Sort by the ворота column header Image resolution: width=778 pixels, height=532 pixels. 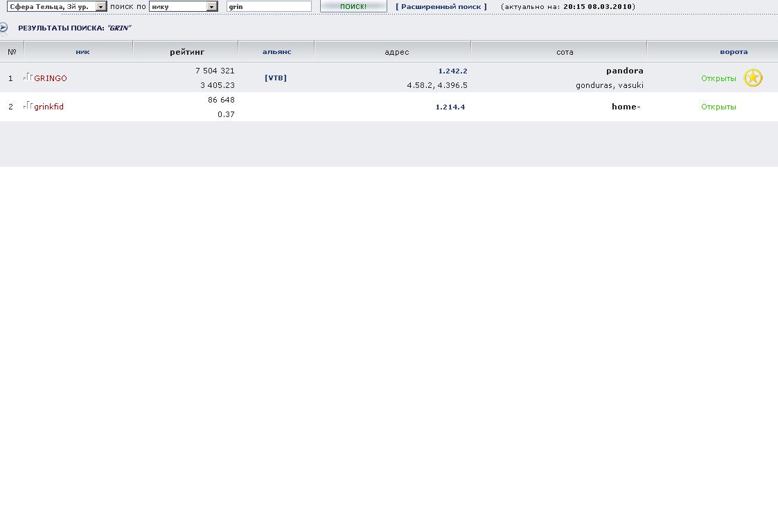[x=733, y=52]
